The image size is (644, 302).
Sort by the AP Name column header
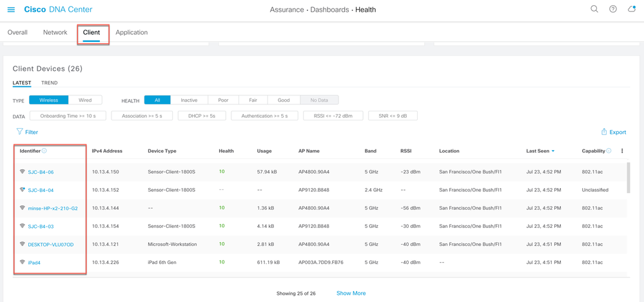click(309, 151)
